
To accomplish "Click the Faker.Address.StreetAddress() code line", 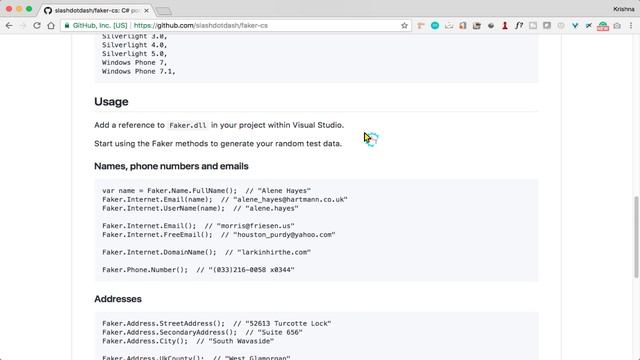I will [x=216, y=323].
